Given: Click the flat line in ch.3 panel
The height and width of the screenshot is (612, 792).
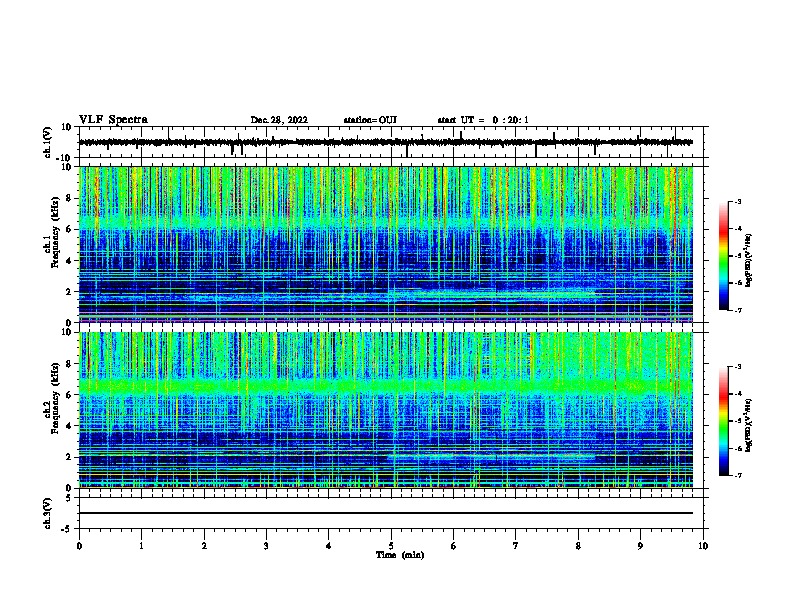Looking at the screenshot, I should tap(386, 513).
